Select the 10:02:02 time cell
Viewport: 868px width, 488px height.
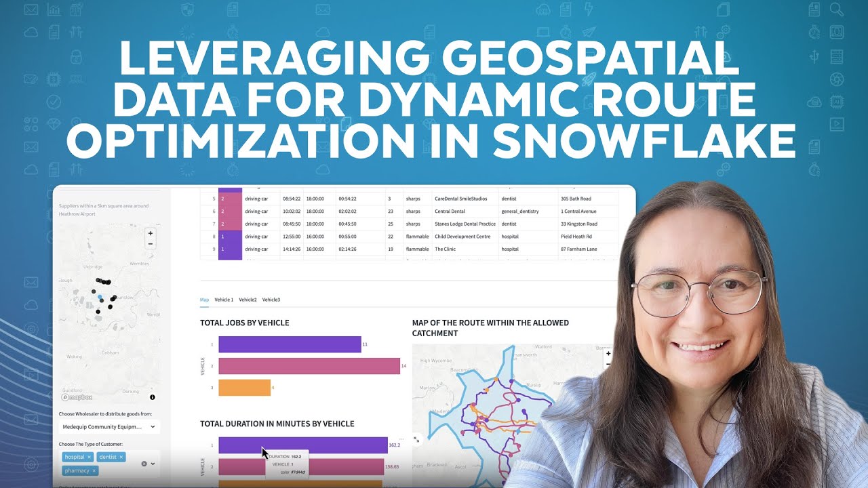pyautogui.click(x=292, y=211)
